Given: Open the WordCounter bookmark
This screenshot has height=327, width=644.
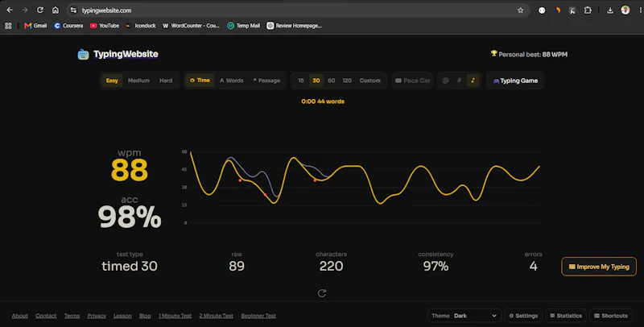Looking at the screenshot, I should coord(192,26).
